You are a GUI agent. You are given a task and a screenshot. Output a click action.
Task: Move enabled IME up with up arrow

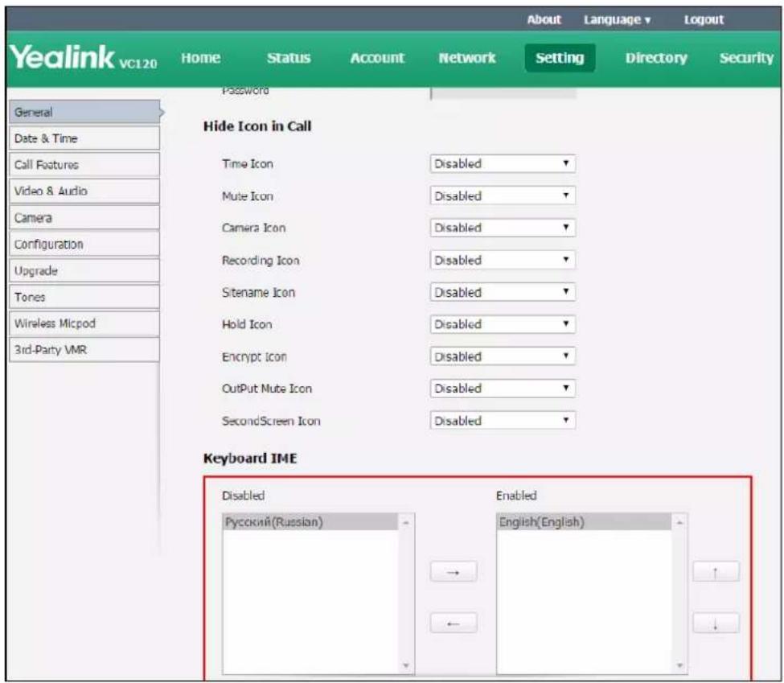(x=716, y=571)
